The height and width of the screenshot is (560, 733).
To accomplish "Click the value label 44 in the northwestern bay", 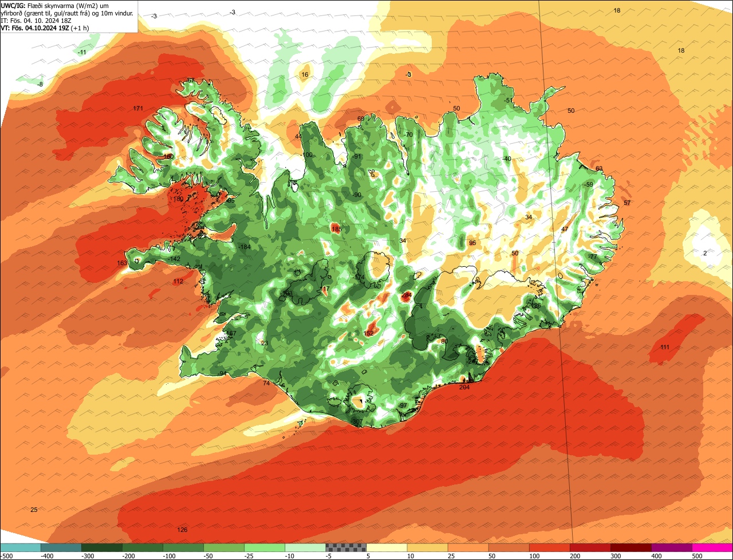I will click(298, 136).
